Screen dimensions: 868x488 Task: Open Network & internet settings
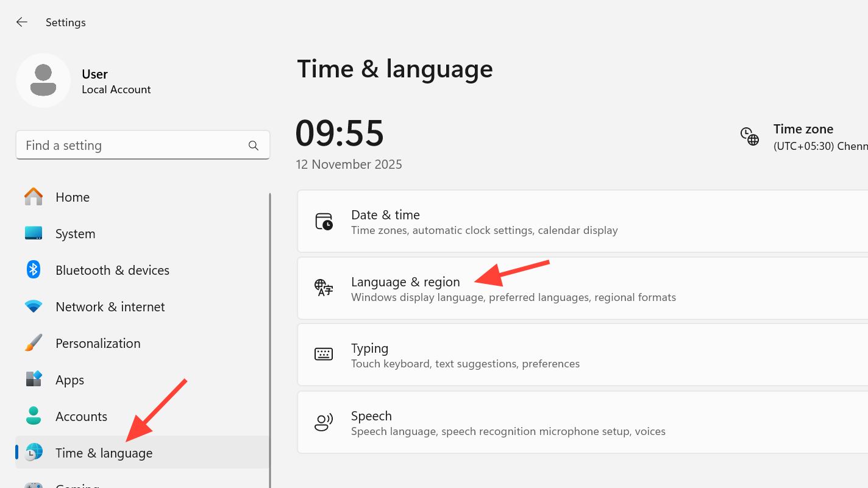click(x=142, y=306)
